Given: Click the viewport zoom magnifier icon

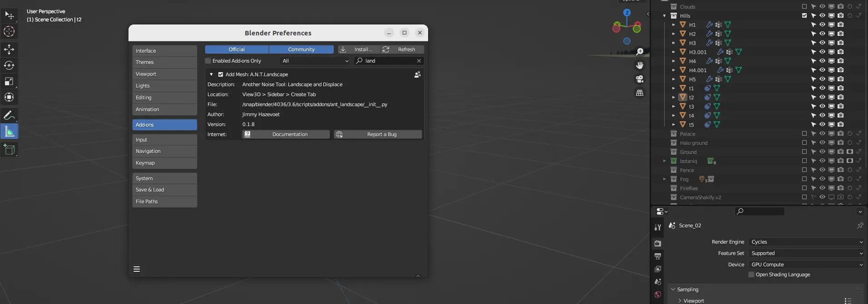Looking at the screenshot, I should 640,52.
